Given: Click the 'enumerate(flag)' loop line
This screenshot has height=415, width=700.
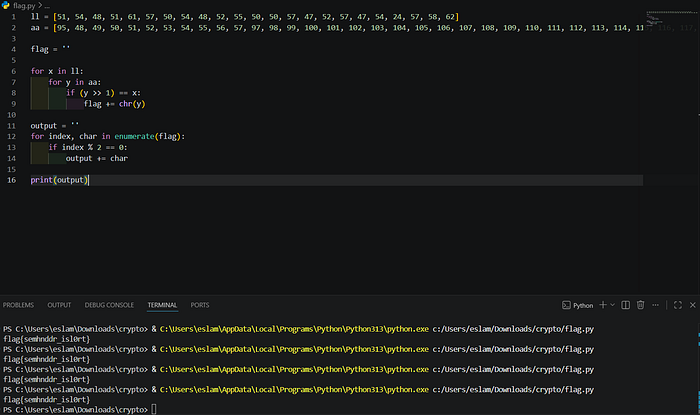Looking at the screenshot, I should 108,137.
